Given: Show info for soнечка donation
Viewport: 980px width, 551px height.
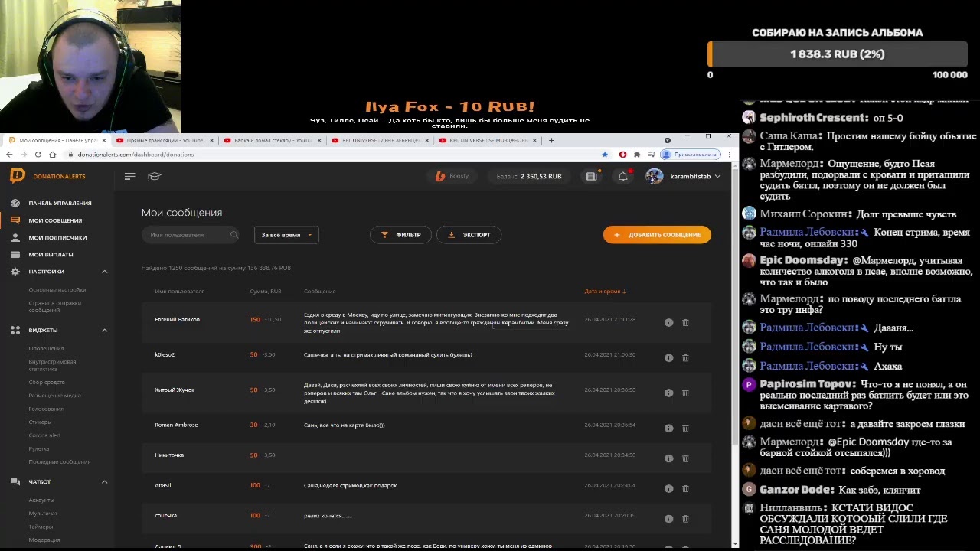Looking at the screenshot, I should 668,518.
